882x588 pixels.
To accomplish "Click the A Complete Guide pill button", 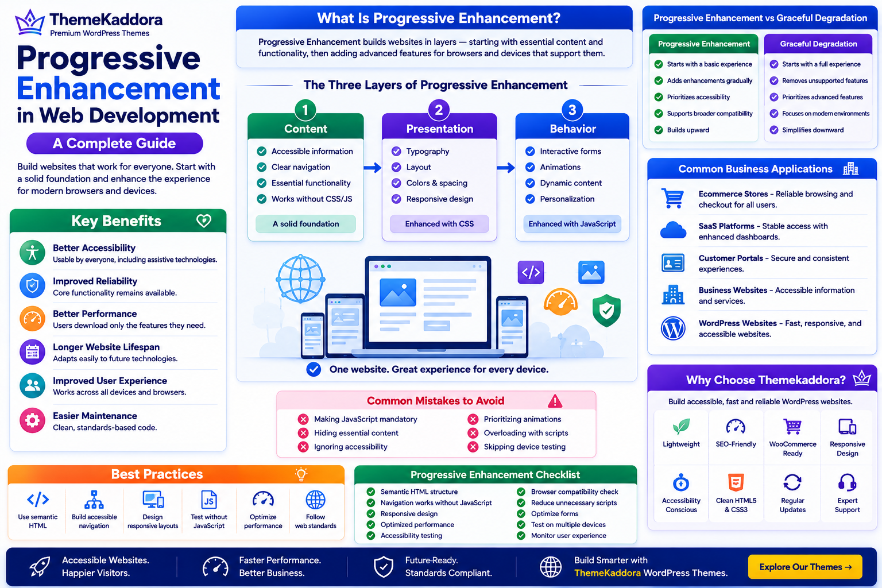I will click(114, 144).
